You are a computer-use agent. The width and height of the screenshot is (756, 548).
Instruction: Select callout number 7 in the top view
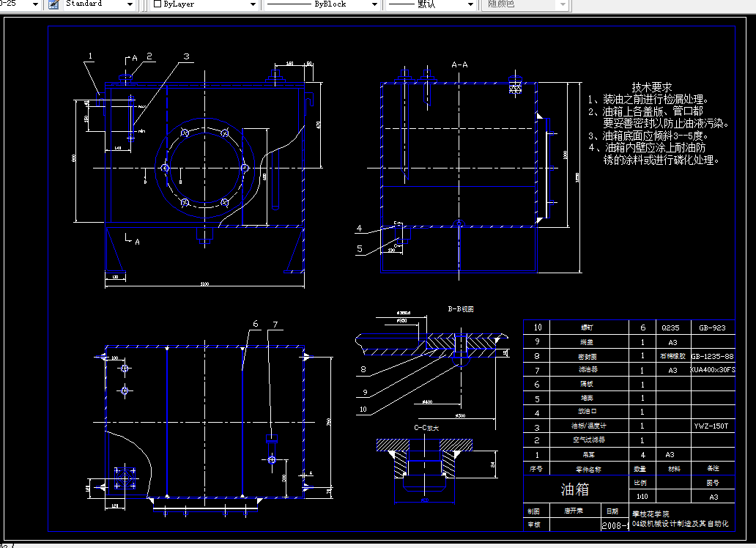pyautogui.click(x=275, y=325)
